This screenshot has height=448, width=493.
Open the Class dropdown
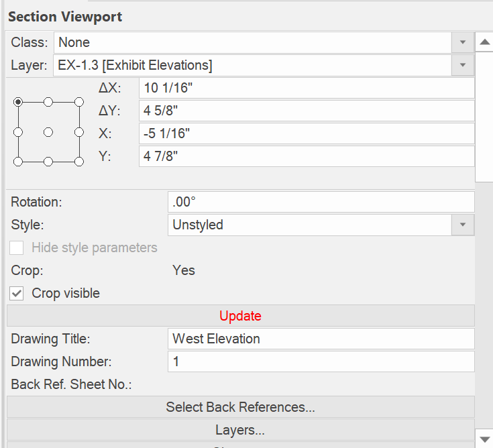(x=462, y=42)
